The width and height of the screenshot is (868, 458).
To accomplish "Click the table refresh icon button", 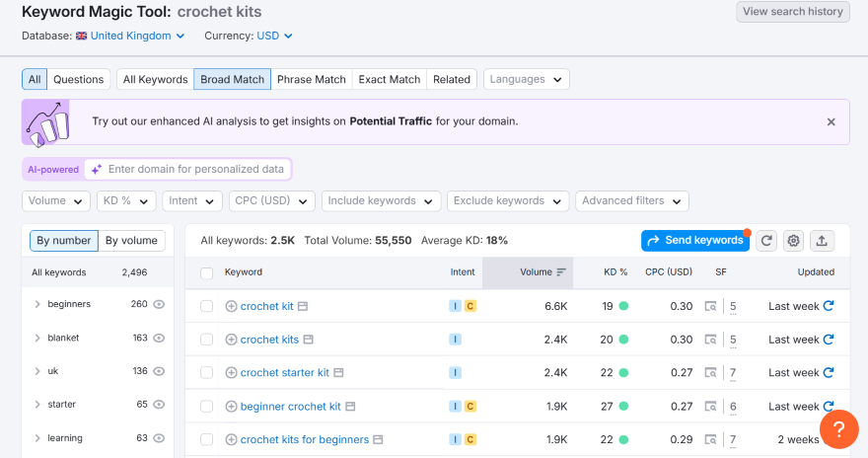I will click(x=766, y=241).
